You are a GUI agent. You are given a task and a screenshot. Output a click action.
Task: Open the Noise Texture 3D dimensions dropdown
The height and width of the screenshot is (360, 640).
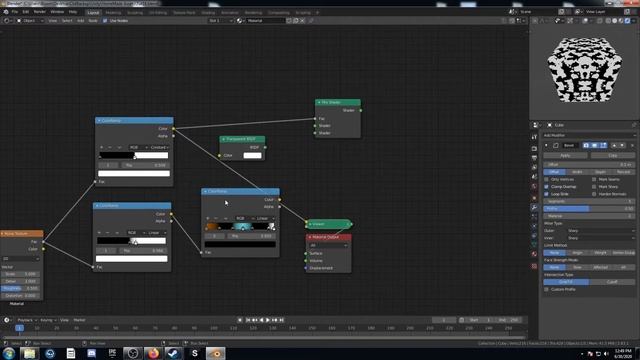(21, 259)
